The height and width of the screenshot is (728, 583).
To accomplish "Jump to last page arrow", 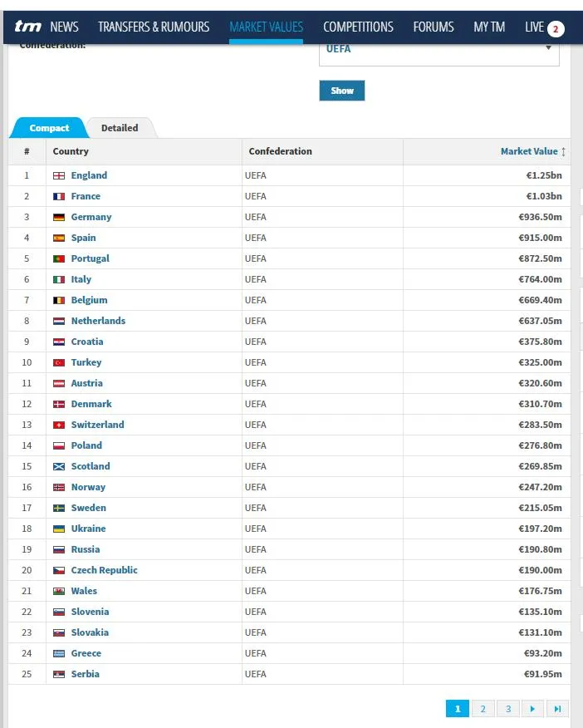I will pos(557,708).
